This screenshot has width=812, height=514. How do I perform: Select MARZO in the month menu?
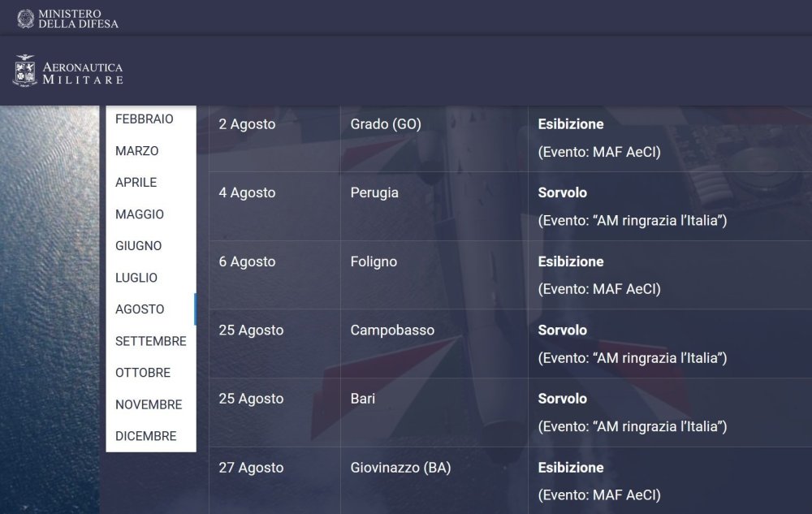click(x=137, y=151)
